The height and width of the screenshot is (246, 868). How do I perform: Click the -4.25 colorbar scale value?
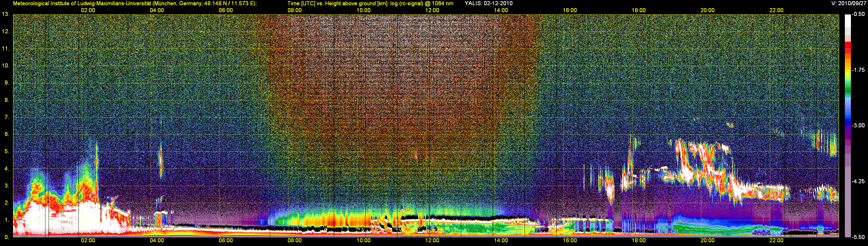(858, 181)
